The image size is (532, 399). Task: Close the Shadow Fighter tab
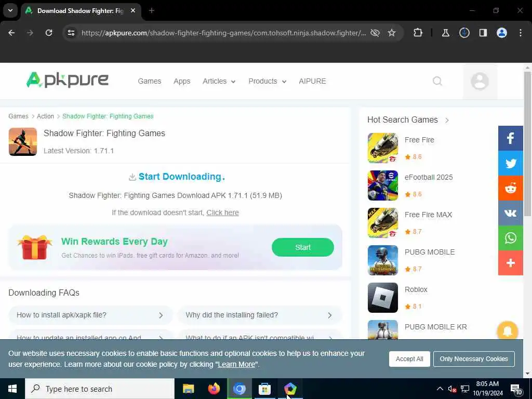pos(133,11)
